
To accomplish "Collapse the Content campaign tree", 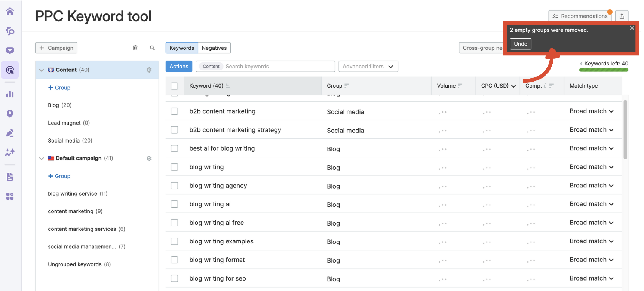I will [x=42, y=70].
